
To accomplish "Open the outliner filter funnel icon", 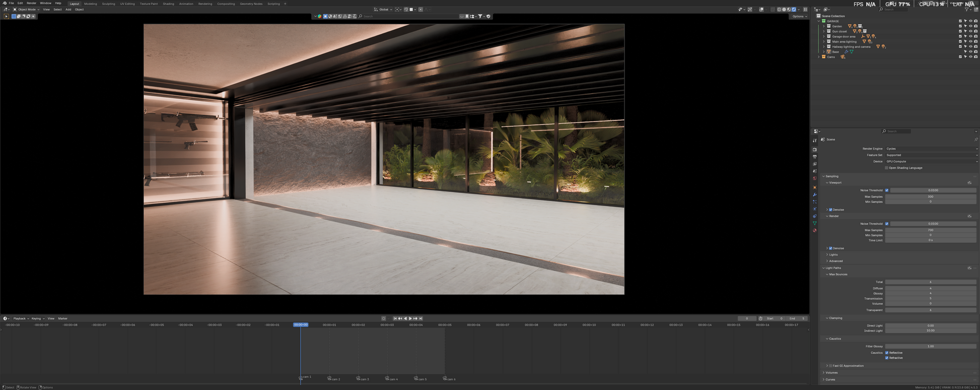I will pyautogui.click(x=967, y=10).
